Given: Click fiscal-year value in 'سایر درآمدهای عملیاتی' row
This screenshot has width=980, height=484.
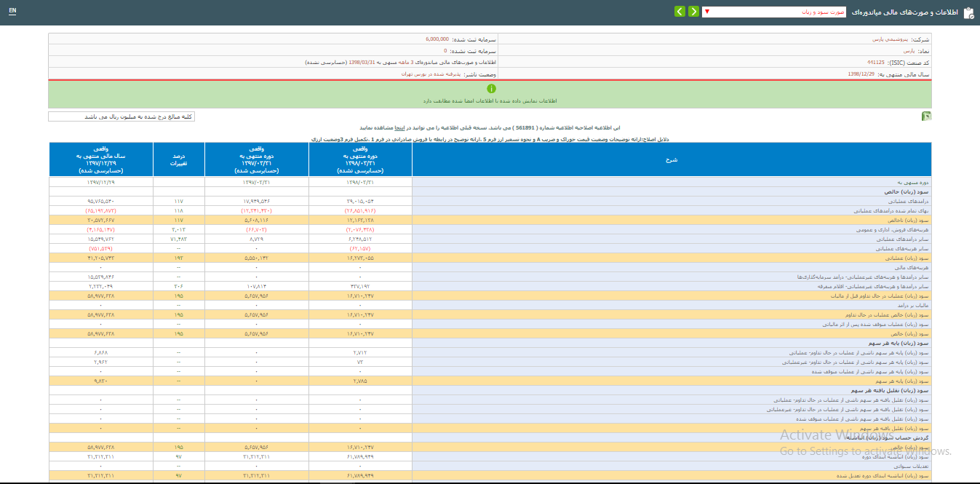Looking at the screenshot, I should point(101,239).
